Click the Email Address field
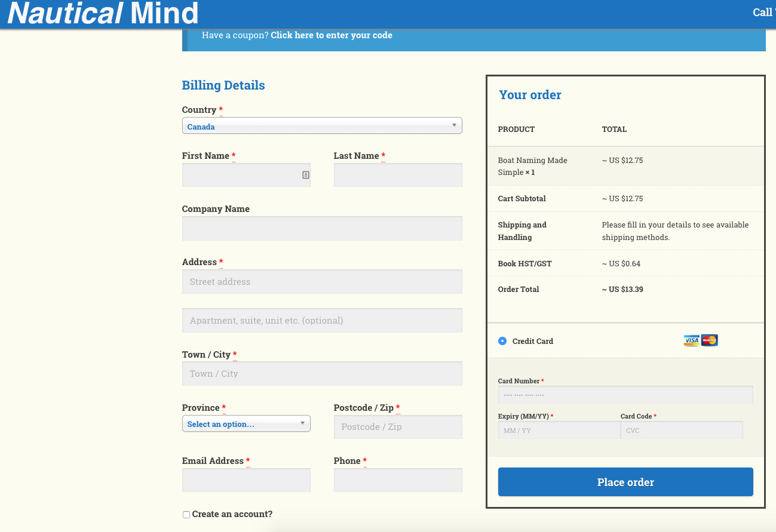 pyautogui.click(x=246, y=480)
